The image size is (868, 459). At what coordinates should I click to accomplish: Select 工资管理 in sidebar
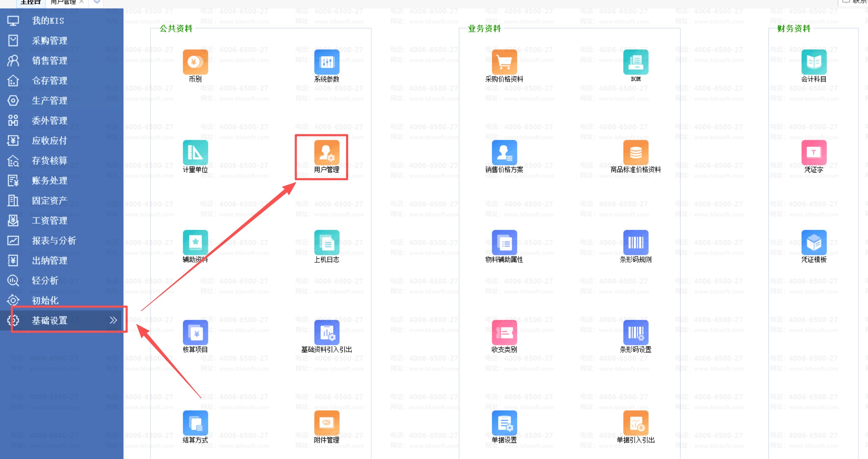62,221
